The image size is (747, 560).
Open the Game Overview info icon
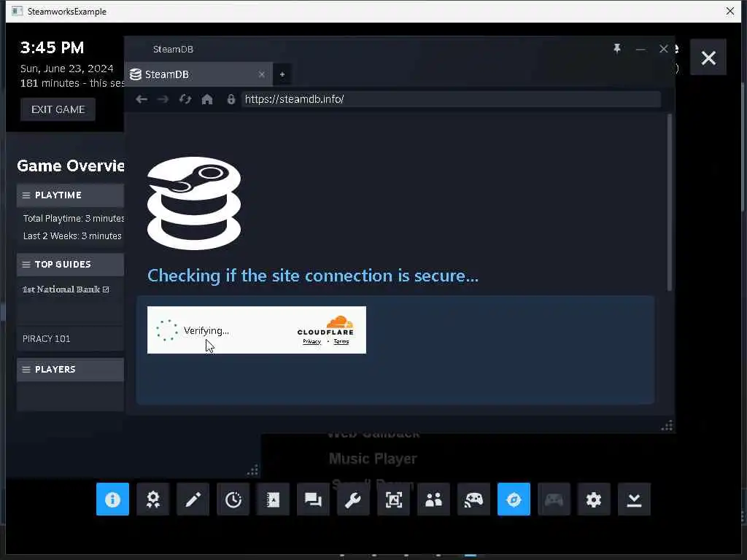pos(112,499)
